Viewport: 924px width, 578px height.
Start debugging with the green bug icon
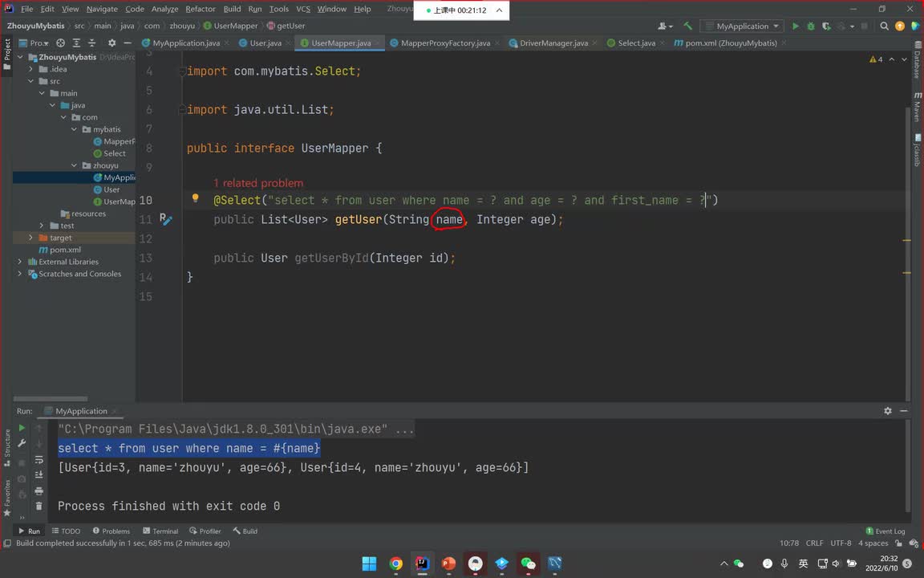(811, 26)
